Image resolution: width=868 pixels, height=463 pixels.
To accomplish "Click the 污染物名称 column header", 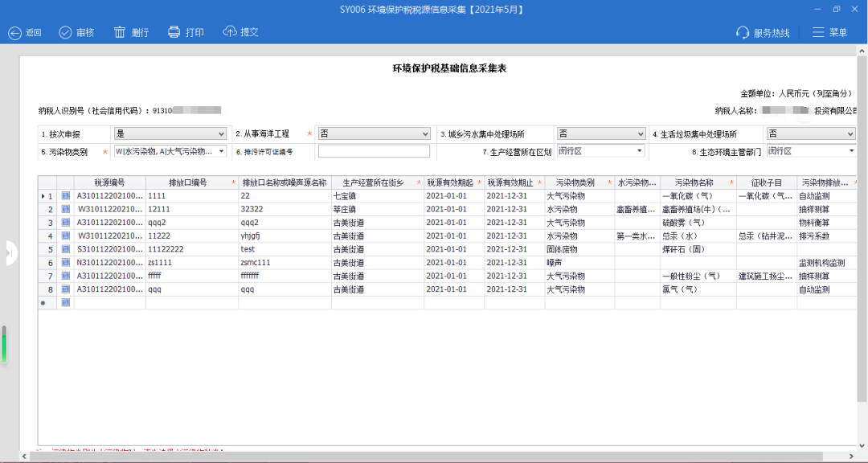I will point(698,182).
